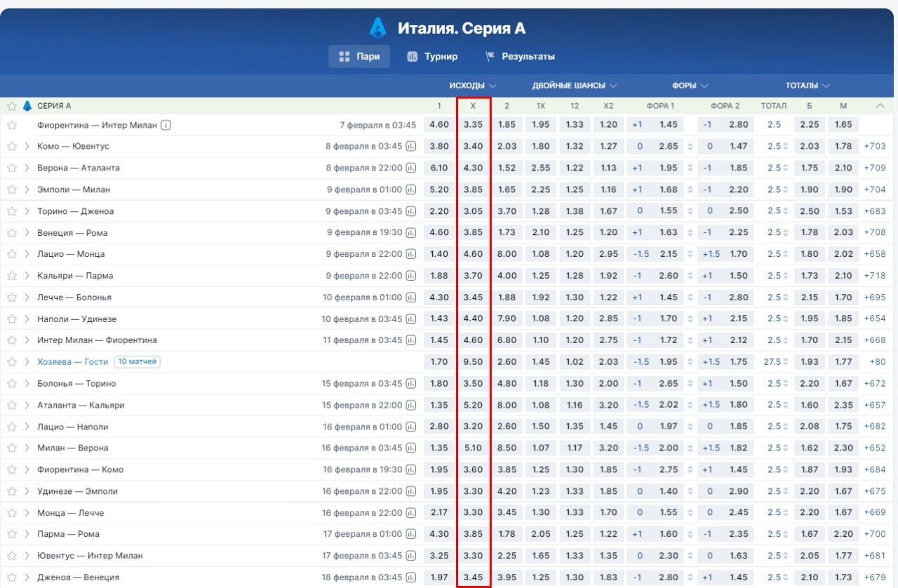
Task: Star the Милан — Верона match
Action: (x=12, y=448)
